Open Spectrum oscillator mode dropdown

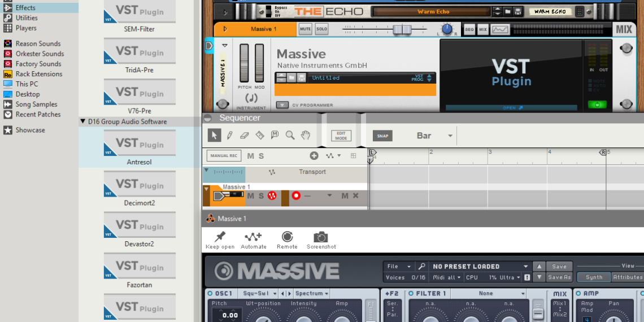tap(312, 293)
